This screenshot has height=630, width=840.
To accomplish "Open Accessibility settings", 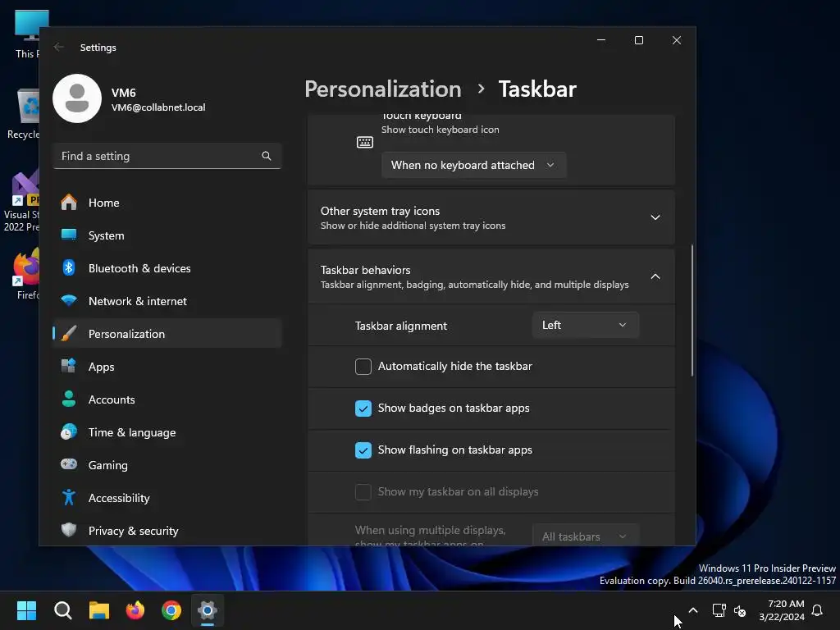I will (x=167, y=498).
